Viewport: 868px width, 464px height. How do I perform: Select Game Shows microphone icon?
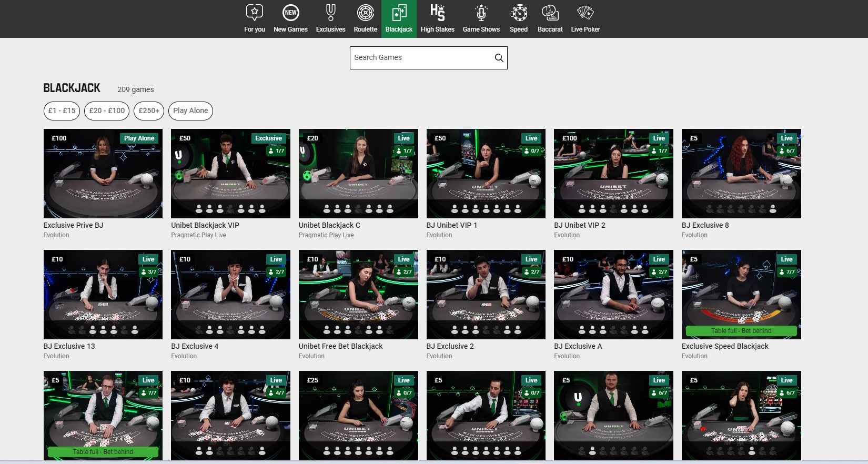tap(481, 13)
